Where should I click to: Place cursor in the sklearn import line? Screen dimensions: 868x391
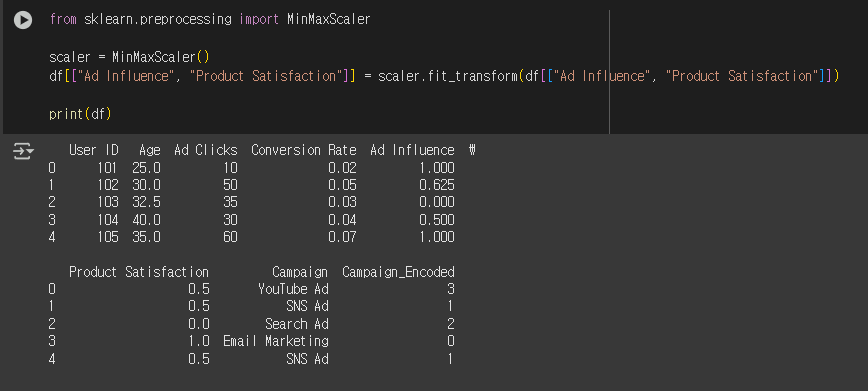(x=210, y=19)
